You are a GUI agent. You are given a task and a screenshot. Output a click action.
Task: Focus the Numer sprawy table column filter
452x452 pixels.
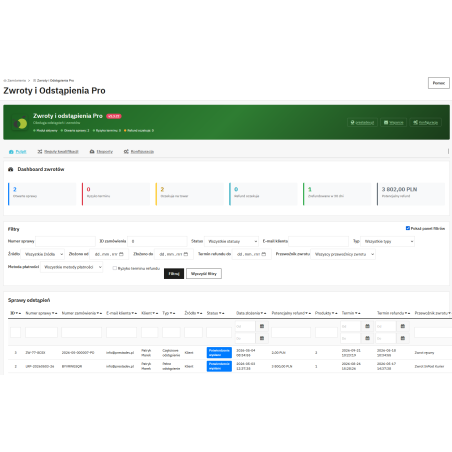click(x=41, y=332)
